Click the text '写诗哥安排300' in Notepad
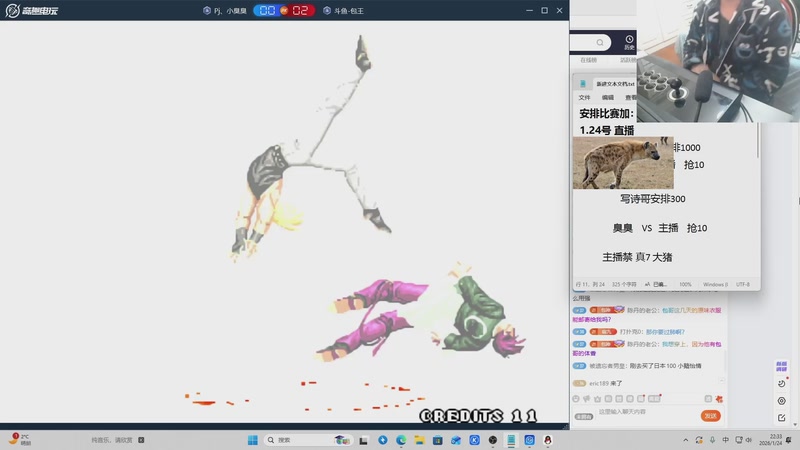The width and height of the screenshot is (800, 450). 653,199
